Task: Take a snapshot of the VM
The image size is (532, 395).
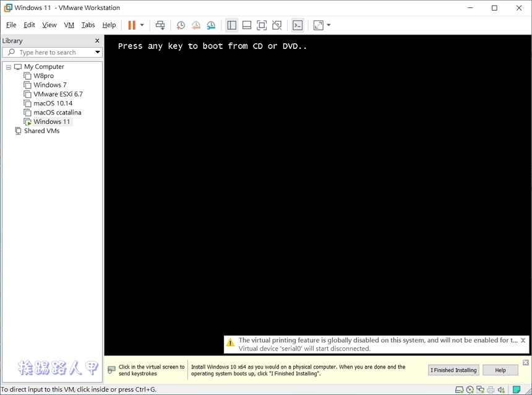Action: (181, 25)
